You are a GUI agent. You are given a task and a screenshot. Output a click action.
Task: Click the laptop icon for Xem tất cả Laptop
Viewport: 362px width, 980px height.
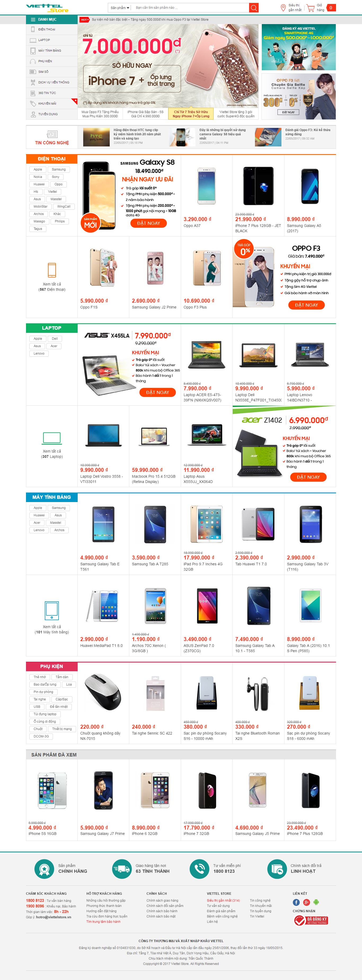[52, 438]
